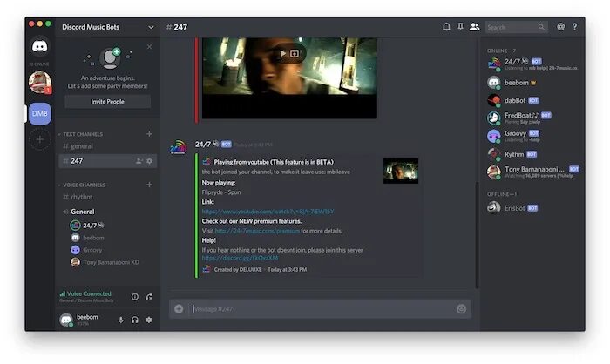This screenshot has height=364, width=610.
Task: Collapse the Voice Channels category
Action: tap(82, 185)
